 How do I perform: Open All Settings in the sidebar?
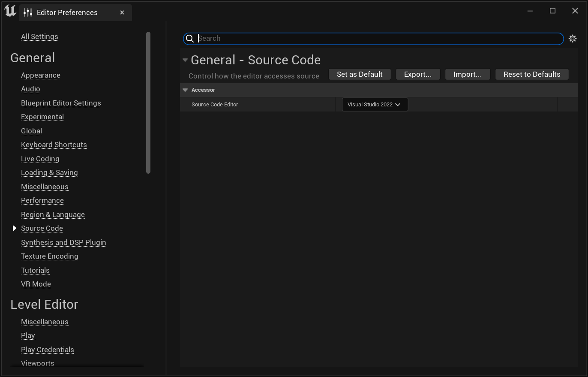tap(39, 36)
